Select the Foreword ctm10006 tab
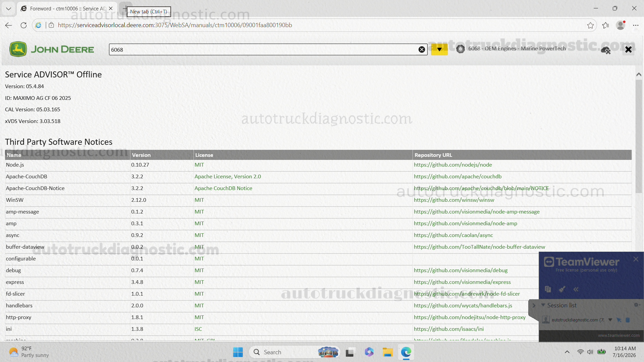This screenshot has width=644, height=362. tap(67, 9)
